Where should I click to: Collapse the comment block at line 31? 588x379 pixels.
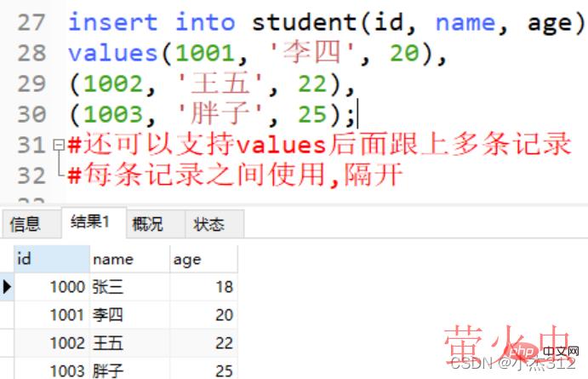[x=59, y=145]
